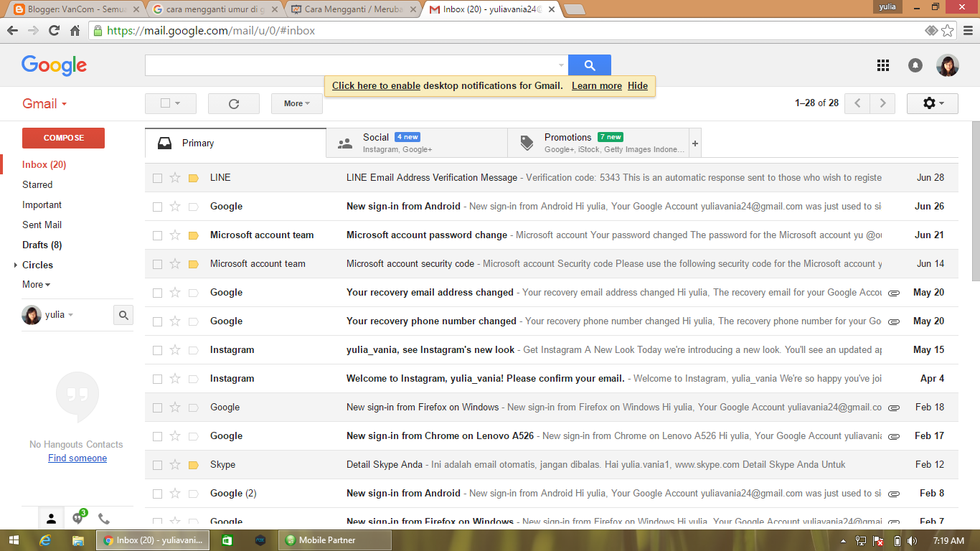Open the Windows Start button
This screenshot has height=551, width=980.
coord(14,540)
